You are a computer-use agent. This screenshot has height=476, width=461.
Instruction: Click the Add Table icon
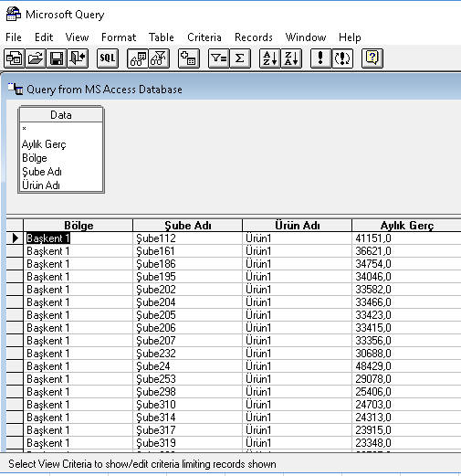coord(189,58)
